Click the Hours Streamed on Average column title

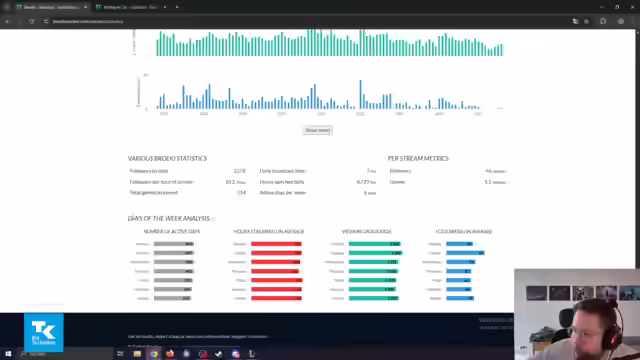pos(269,231)
